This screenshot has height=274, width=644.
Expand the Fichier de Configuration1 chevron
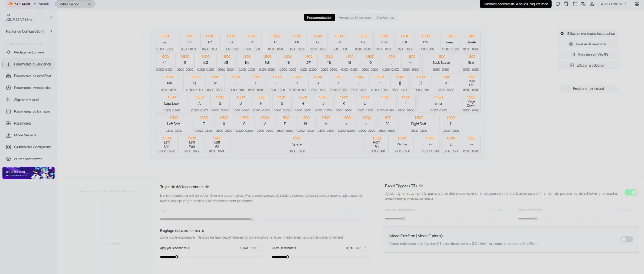pos(51,31)
